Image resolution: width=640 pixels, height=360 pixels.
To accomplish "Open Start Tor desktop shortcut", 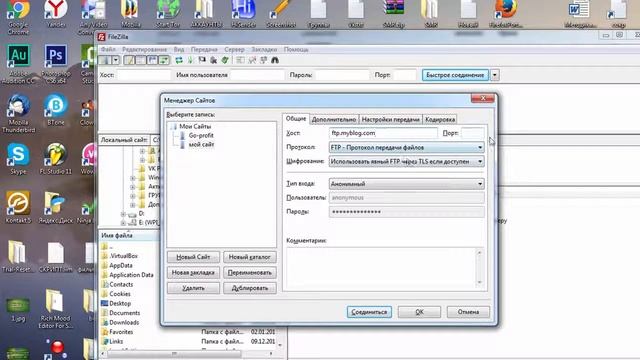I will [168, 14].
